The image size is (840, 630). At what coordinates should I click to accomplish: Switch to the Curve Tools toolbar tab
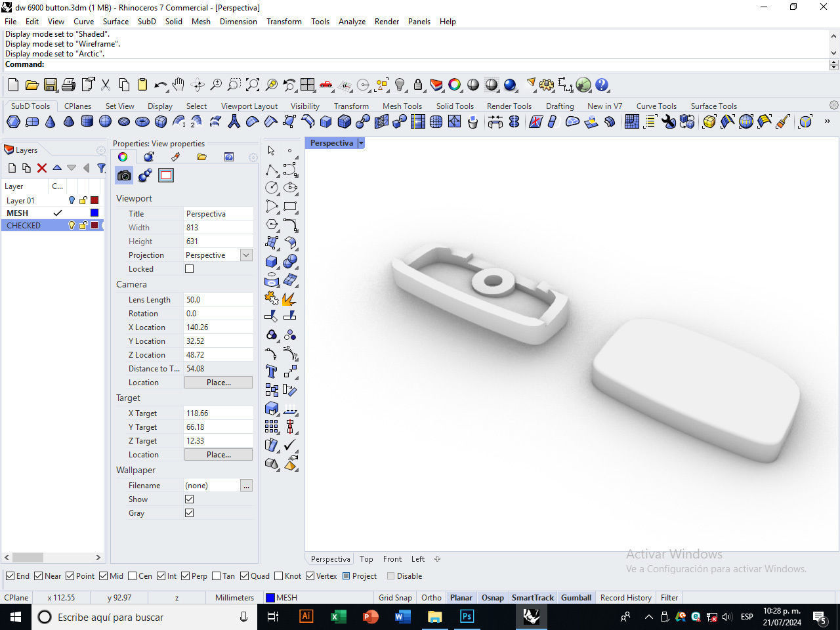coord(656,106)
